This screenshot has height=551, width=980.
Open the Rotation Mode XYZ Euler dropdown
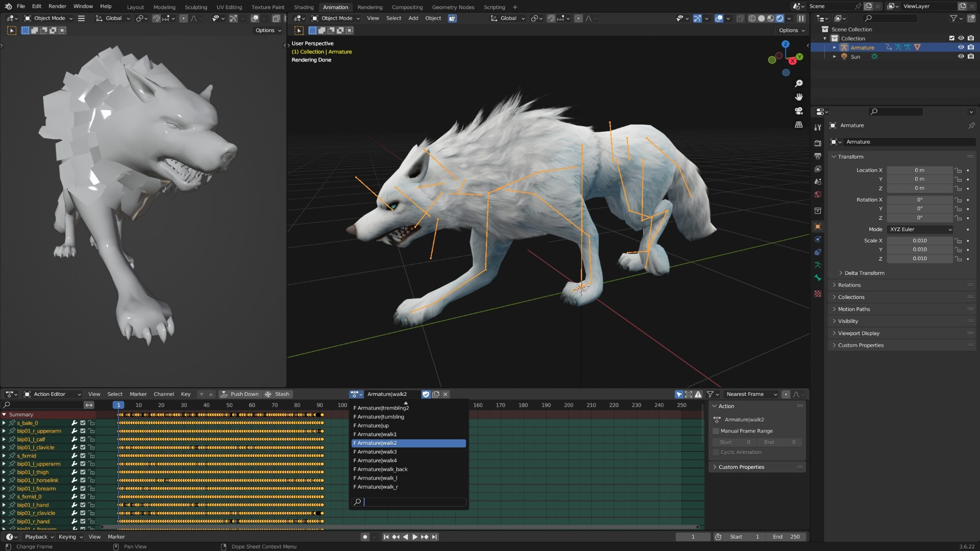tap(920, 230)
